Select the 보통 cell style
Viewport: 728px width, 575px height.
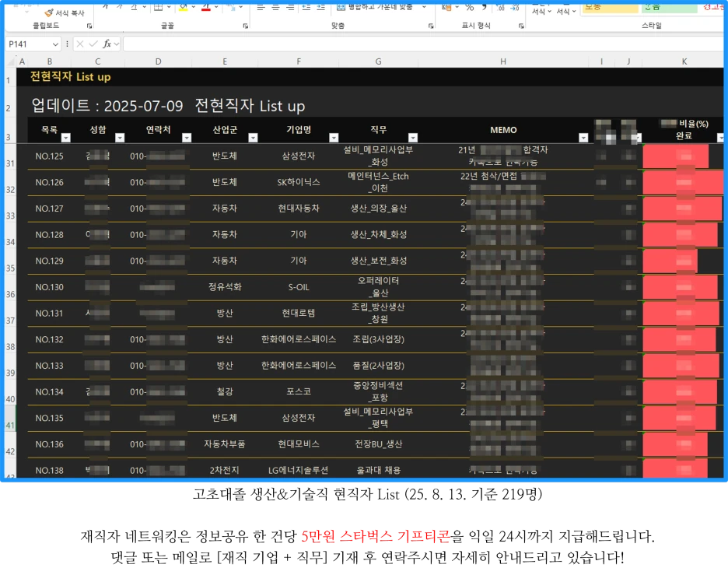610,7
